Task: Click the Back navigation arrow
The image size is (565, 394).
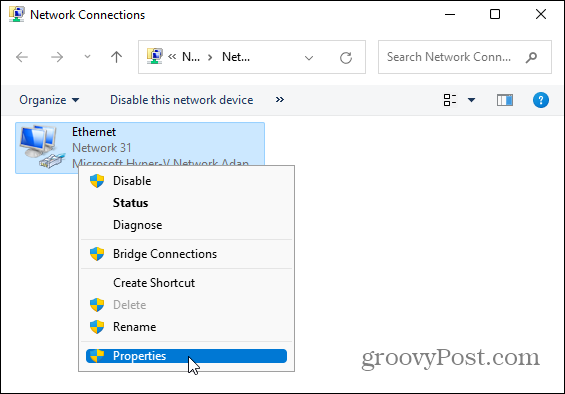Action: [22, 57]
